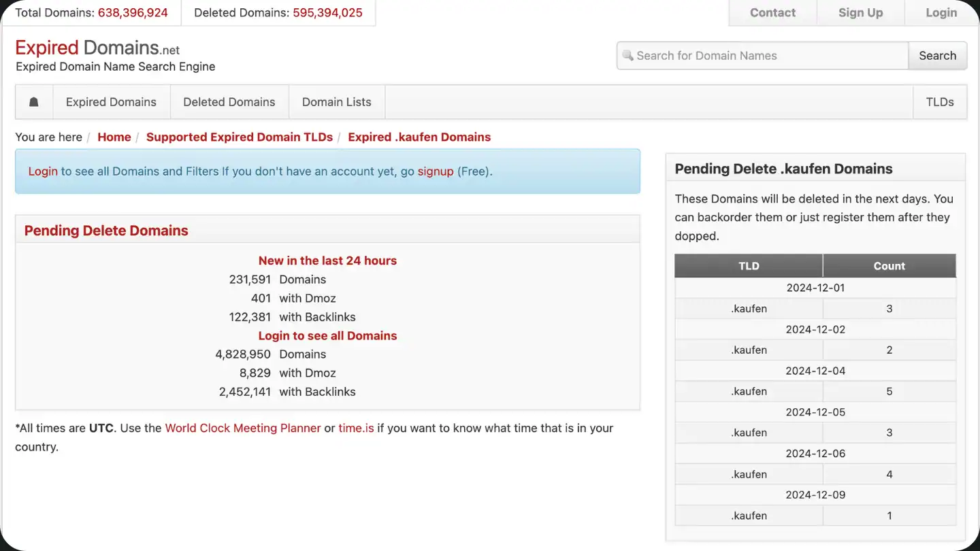This screenshot has width=980, height=551.
Task: Click the Count column header
Action: click(889, 266)
